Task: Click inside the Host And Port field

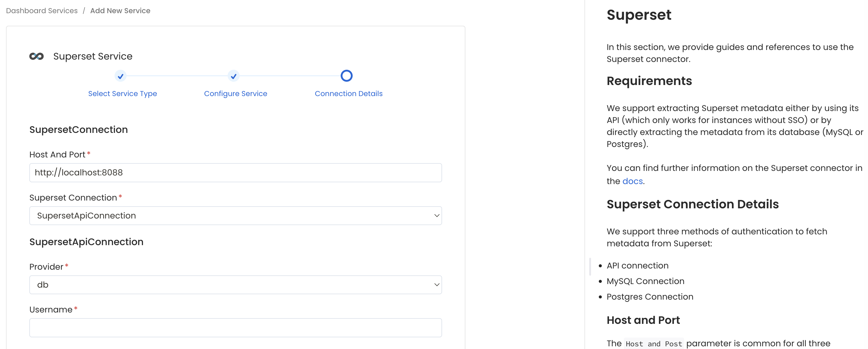Action: 235,172
